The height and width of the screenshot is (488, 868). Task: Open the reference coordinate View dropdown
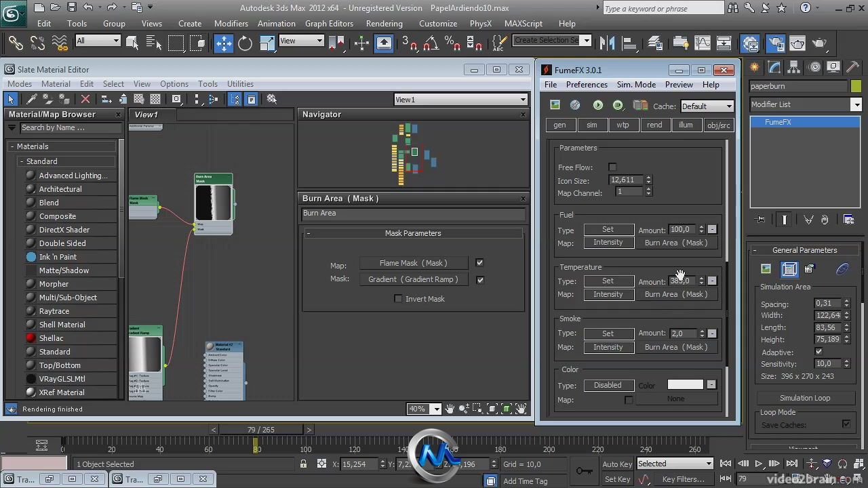pos(301,41)
